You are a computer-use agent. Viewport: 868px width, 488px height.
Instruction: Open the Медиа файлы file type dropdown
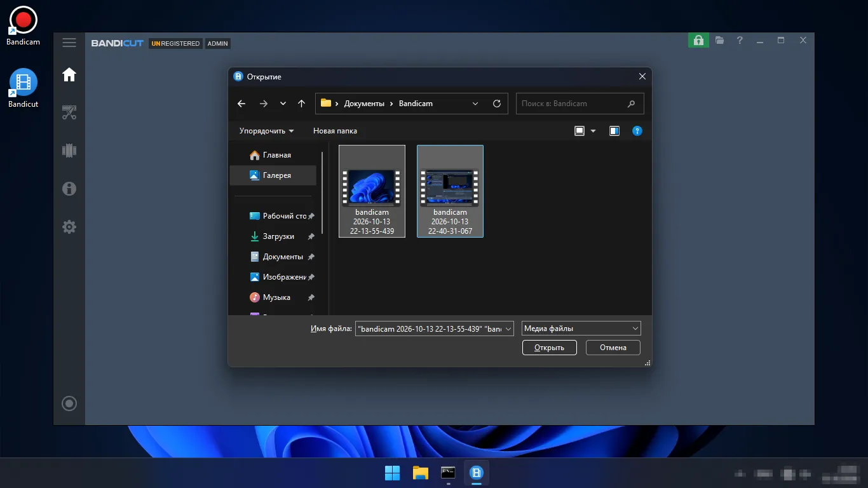(581, 329)
